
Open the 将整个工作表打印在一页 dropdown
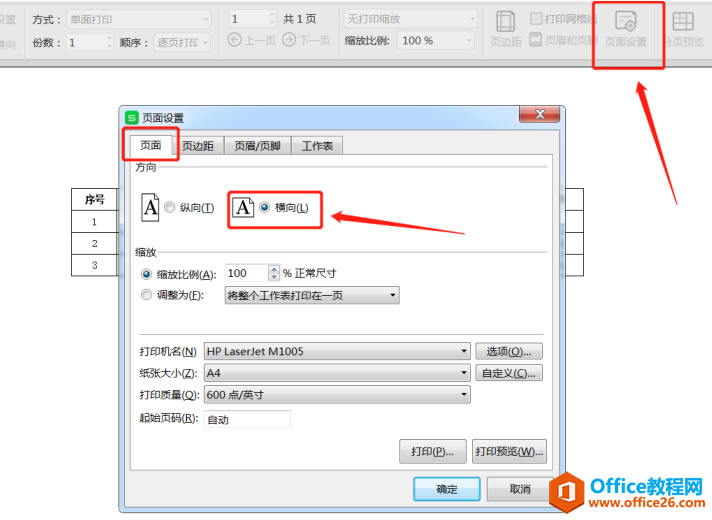click(x=312, y=295)
